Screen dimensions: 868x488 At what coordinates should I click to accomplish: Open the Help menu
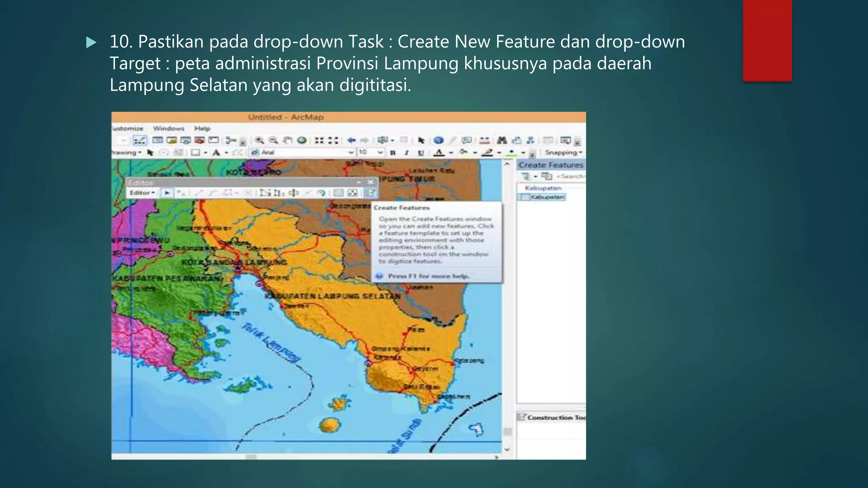pyautogui.click(x=202, y=128)
